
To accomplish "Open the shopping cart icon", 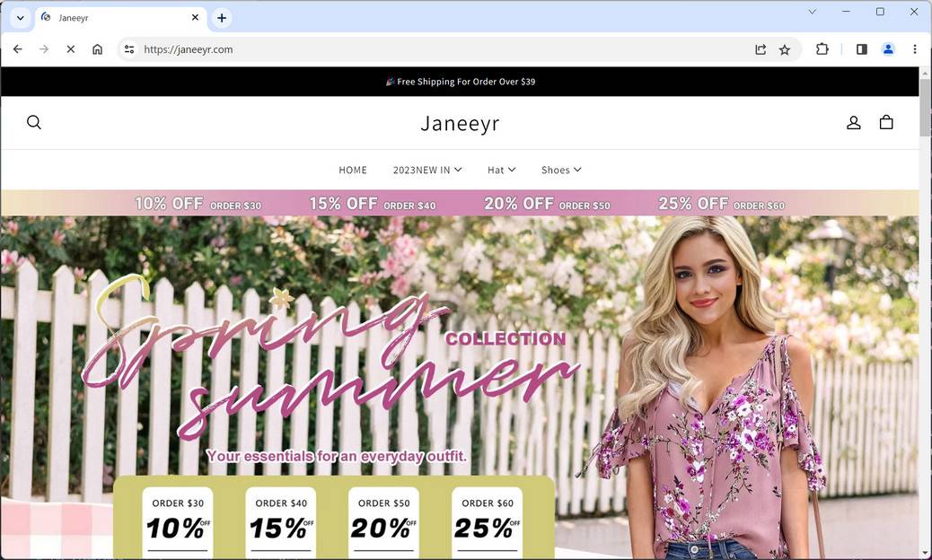I will [x=886, y=122].
